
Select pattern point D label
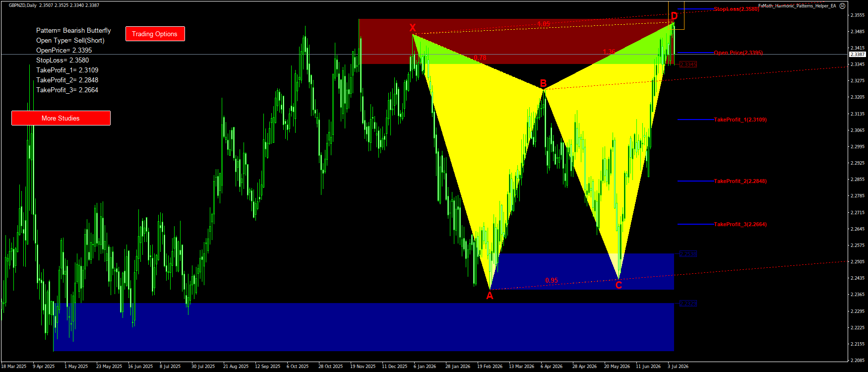(x=674, y=16)
